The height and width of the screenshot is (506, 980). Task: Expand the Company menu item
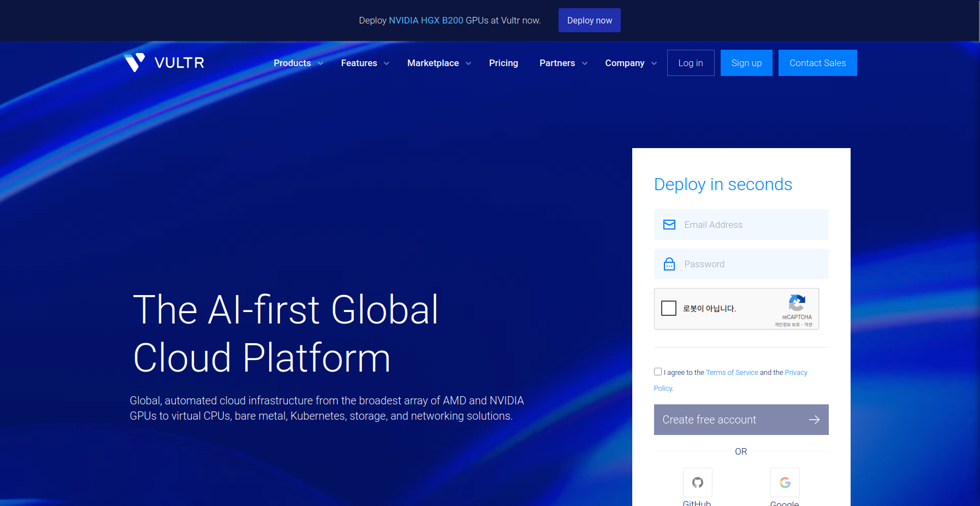click(631, 63)
